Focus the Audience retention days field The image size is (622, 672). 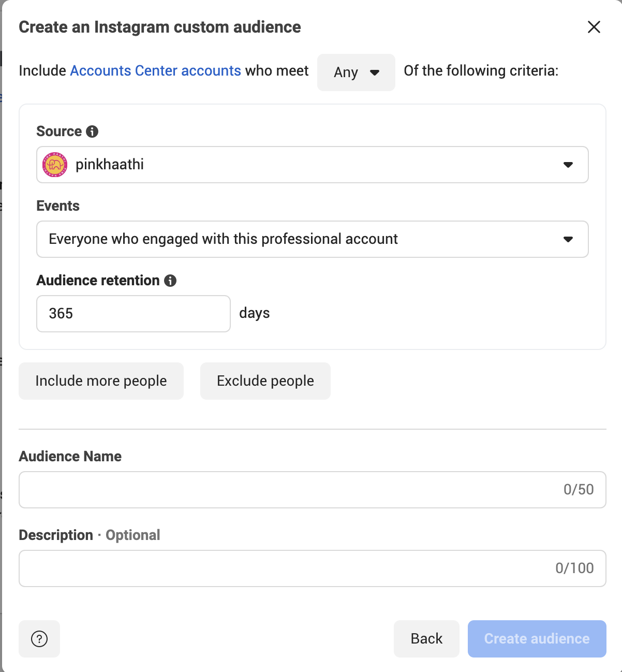point(134,314)
